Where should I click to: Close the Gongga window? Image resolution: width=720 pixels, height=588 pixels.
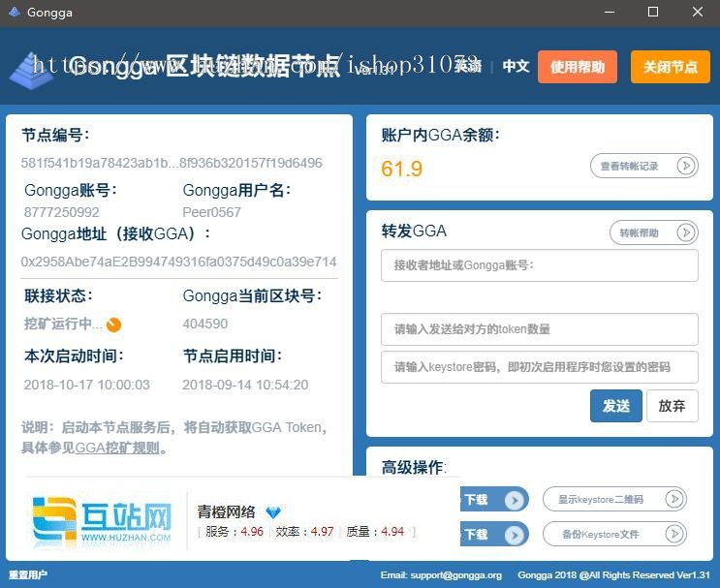[698, 13]
